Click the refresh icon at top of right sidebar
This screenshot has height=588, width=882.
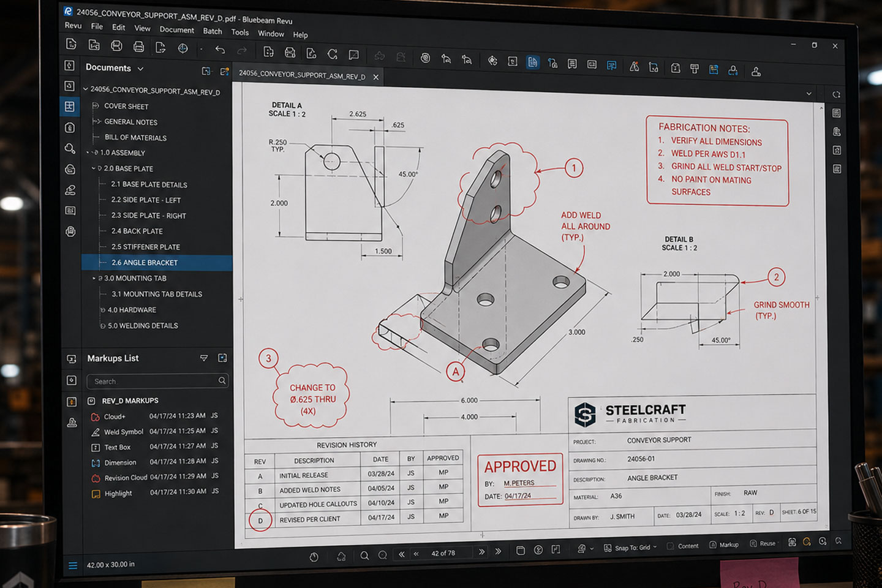click(836, 95)
